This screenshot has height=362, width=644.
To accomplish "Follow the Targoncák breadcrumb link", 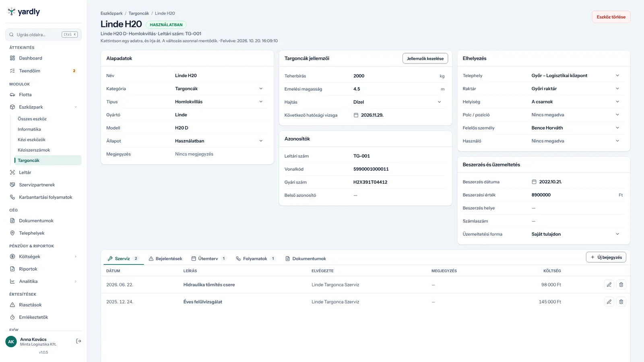I will [139, 13].
